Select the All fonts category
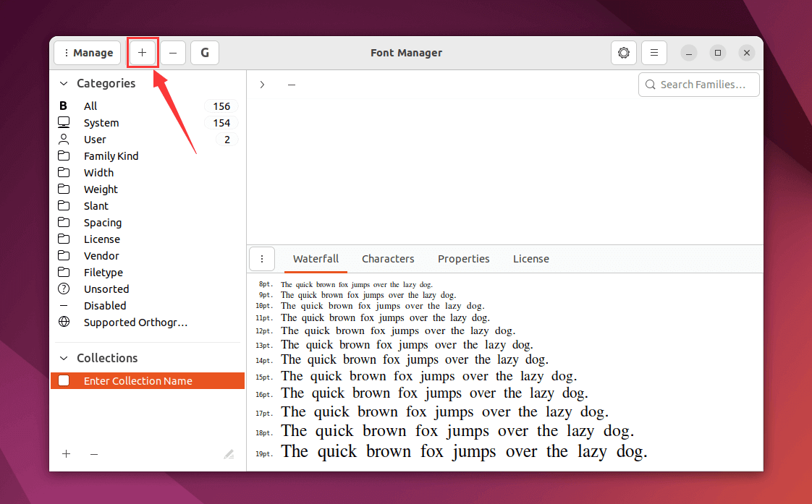This screenshot has width=812, height=504. [148, 106]
